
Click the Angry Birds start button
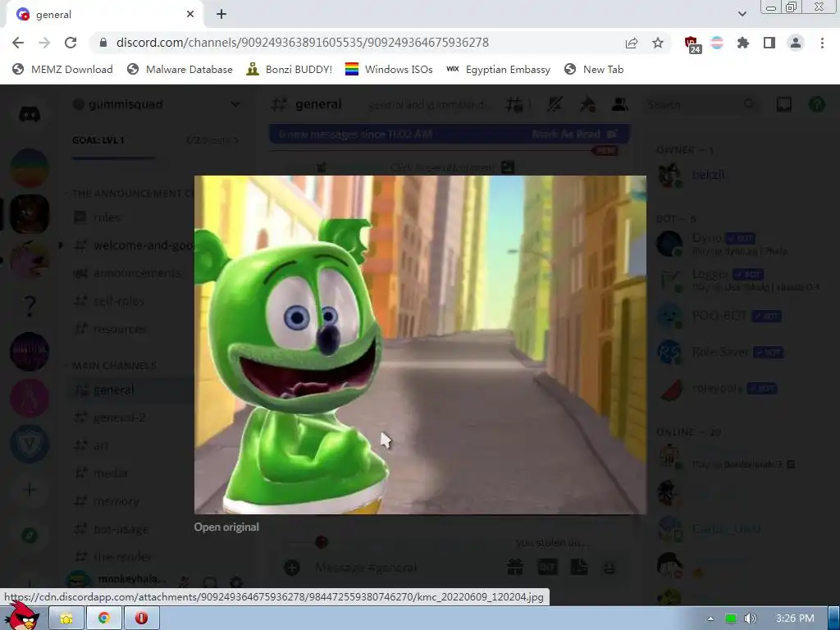21,617
